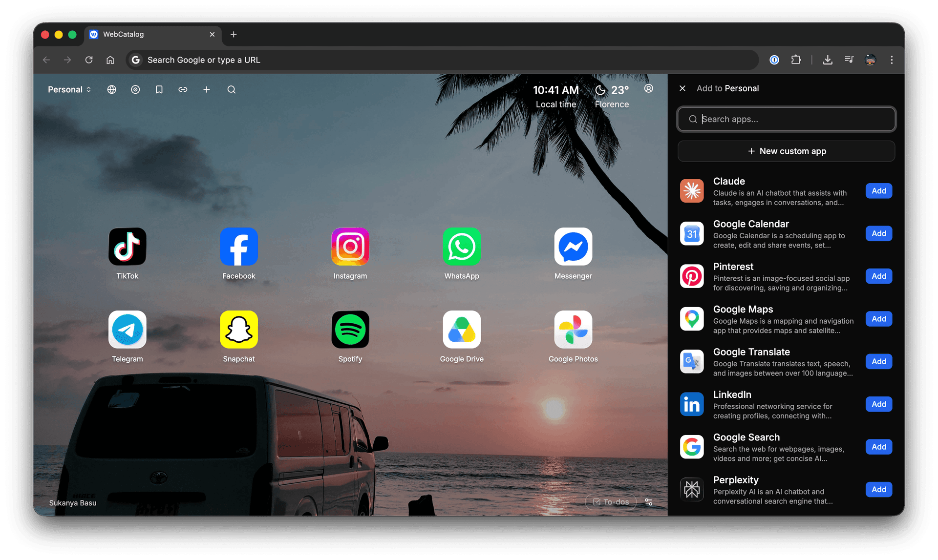The width and height of the screenshot is (938, 560).
Task: Open the Florence weather widget
Action: coord(612,96)
